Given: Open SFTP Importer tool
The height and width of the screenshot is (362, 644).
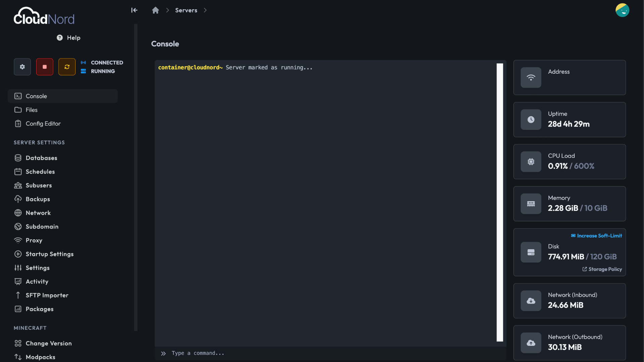Looking at the screenshot, I should (47, 295).
